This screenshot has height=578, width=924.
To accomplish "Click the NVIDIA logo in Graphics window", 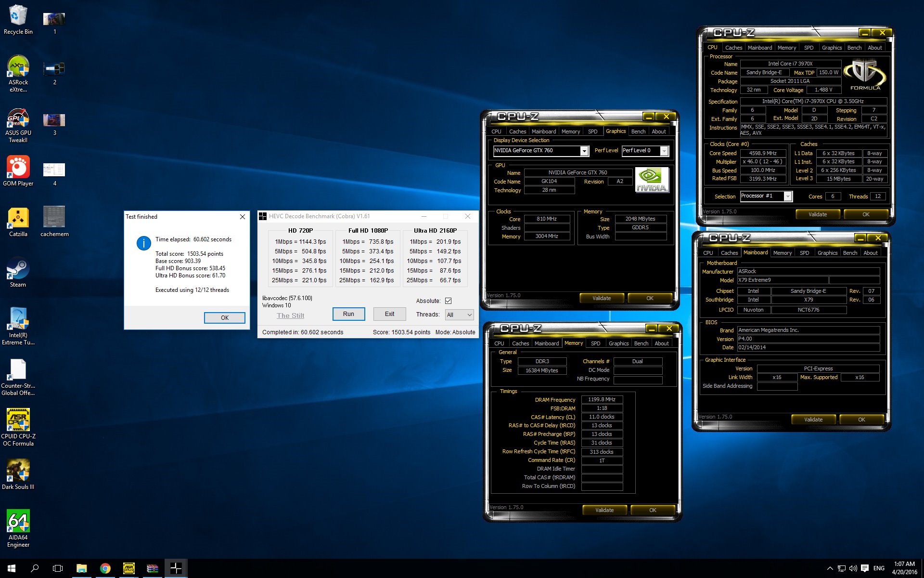I will point(652,180).
